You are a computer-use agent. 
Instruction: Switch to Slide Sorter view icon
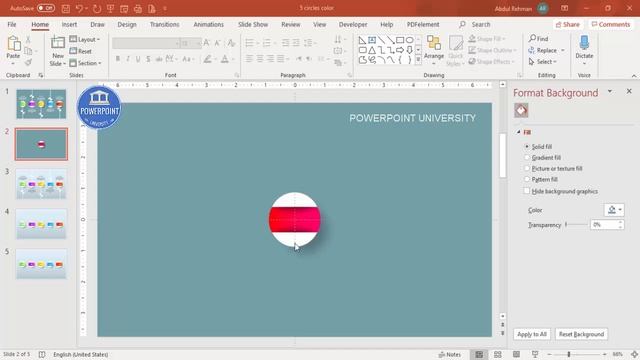498,355
